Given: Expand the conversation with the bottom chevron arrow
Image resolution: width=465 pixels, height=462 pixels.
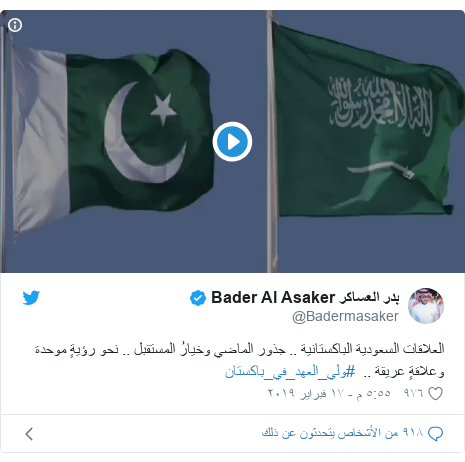Looking at the screenshot, I should [x=29, y=434].
